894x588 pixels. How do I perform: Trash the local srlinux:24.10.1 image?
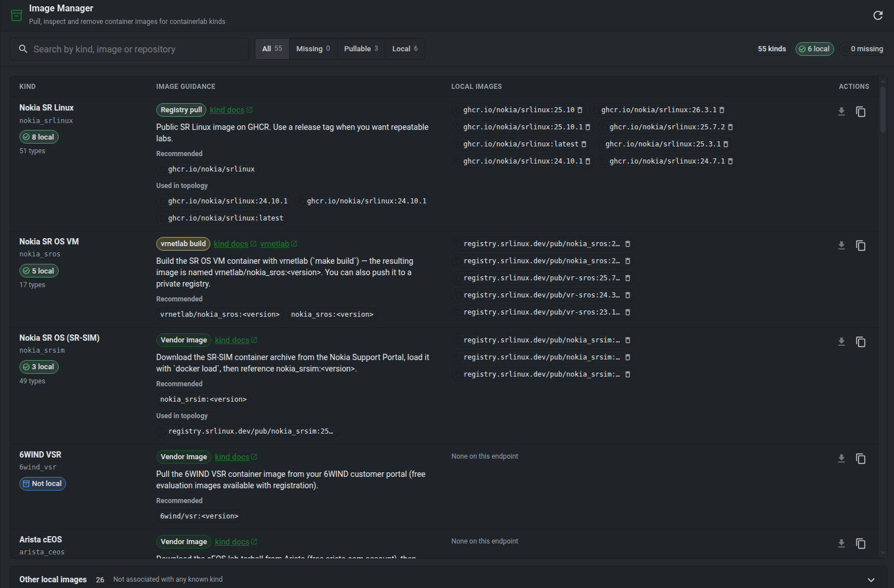[588, 161]
